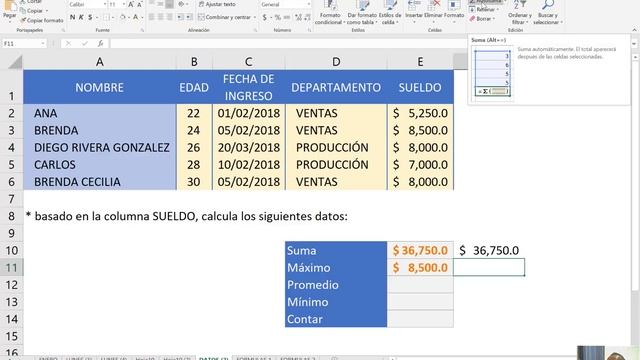This screenshot has height=360, width=640.
Task: Click the orange $ 8,500.0 Máximo value
Action: click(420, 268)
